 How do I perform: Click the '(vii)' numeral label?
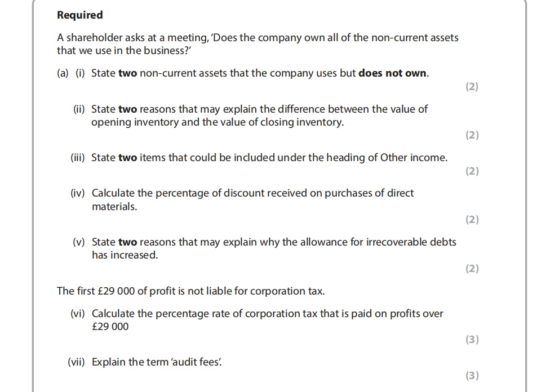(x=76, y=362)
